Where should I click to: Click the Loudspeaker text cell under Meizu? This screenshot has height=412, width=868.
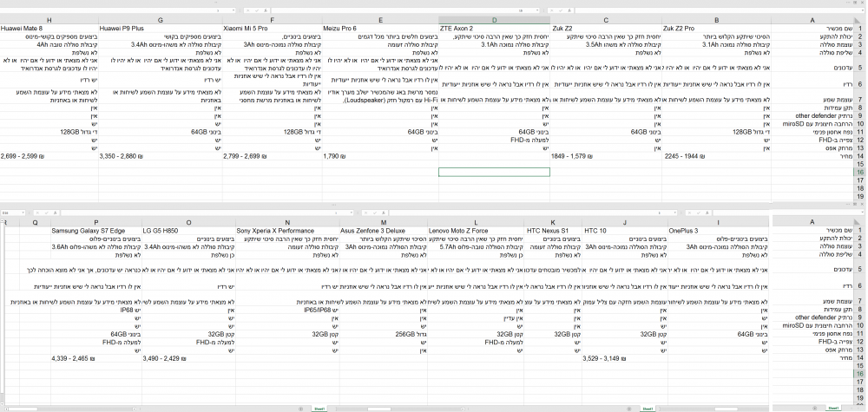pos(380,97)
